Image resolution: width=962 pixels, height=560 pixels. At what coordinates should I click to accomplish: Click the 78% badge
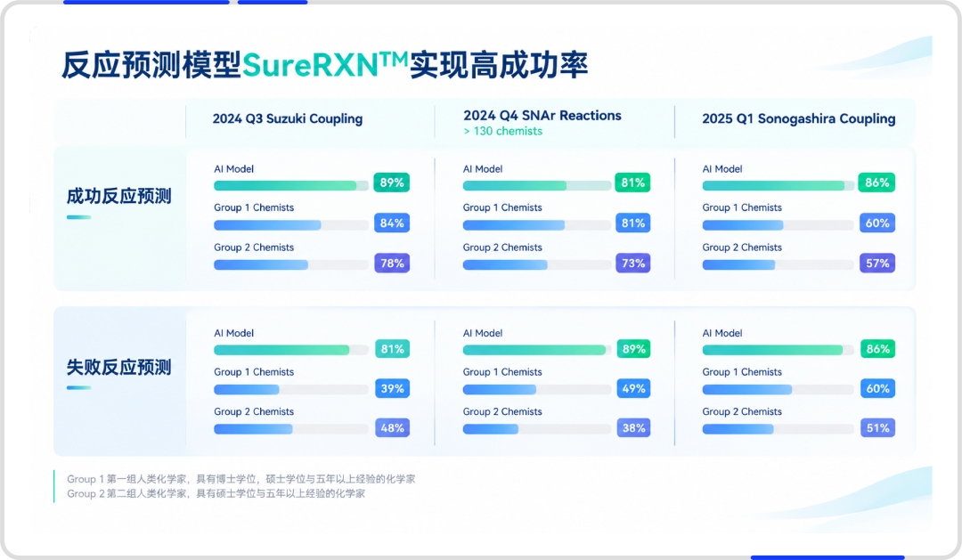coord(392,264)
